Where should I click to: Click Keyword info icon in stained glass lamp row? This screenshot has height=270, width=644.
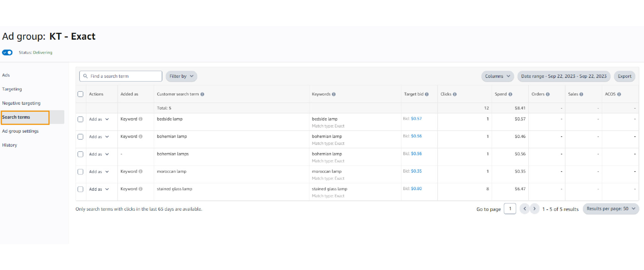pyautogui.click(x=141, y=189)
